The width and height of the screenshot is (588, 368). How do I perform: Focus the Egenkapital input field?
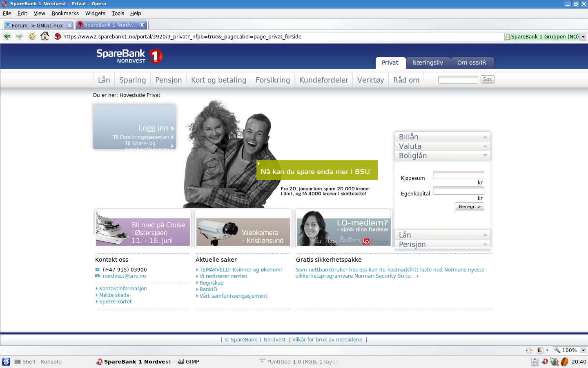point(459,191)
